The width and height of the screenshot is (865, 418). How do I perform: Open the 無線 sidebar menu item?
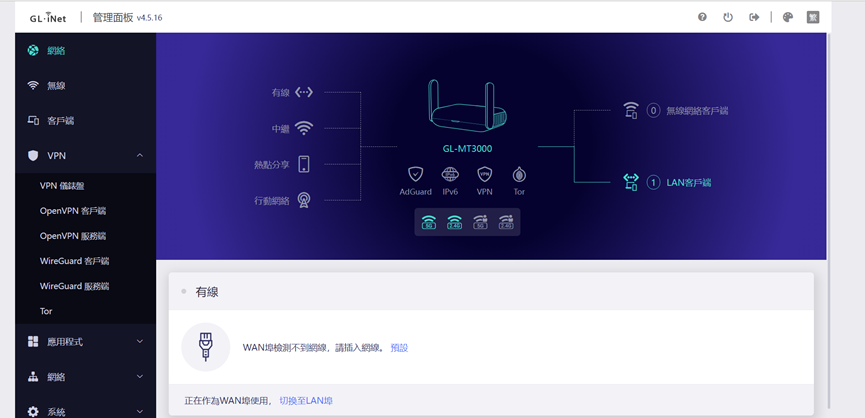pos(56,86)
